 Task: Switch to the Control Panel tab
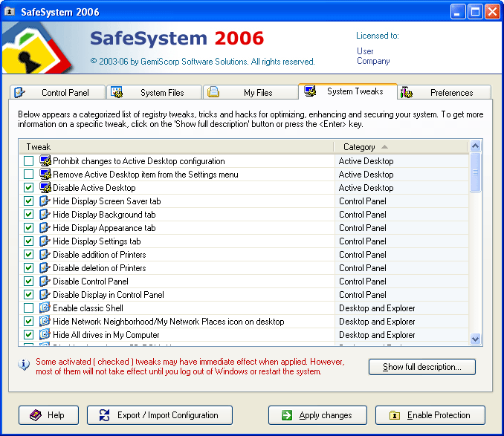(57, 92)
